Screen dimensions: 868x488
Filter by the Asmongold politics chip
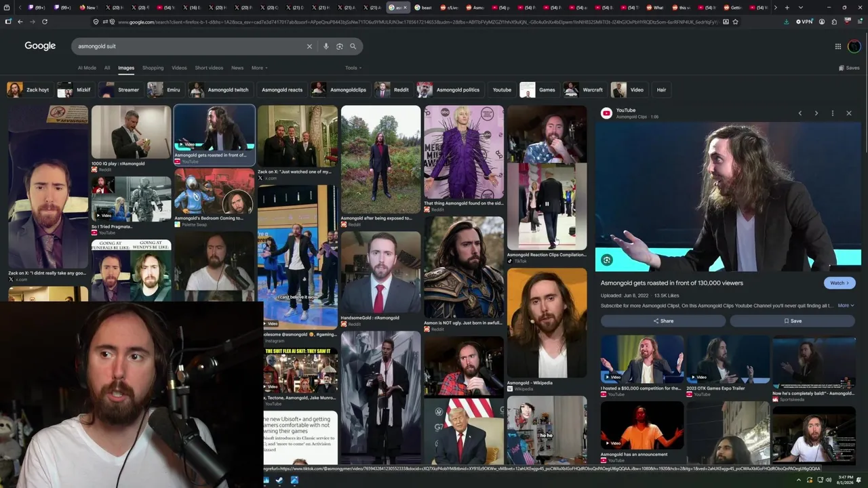coord(450,89)
